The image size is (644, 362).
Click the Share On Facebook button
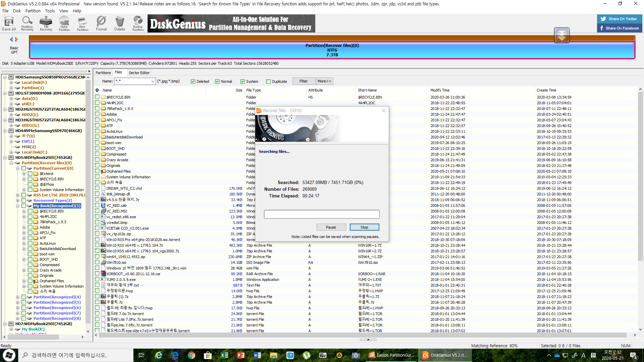(x=619, y=28)
